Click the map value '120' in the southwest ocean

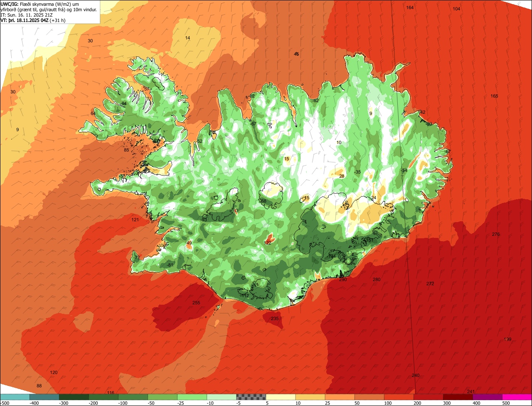click(54, 373)
